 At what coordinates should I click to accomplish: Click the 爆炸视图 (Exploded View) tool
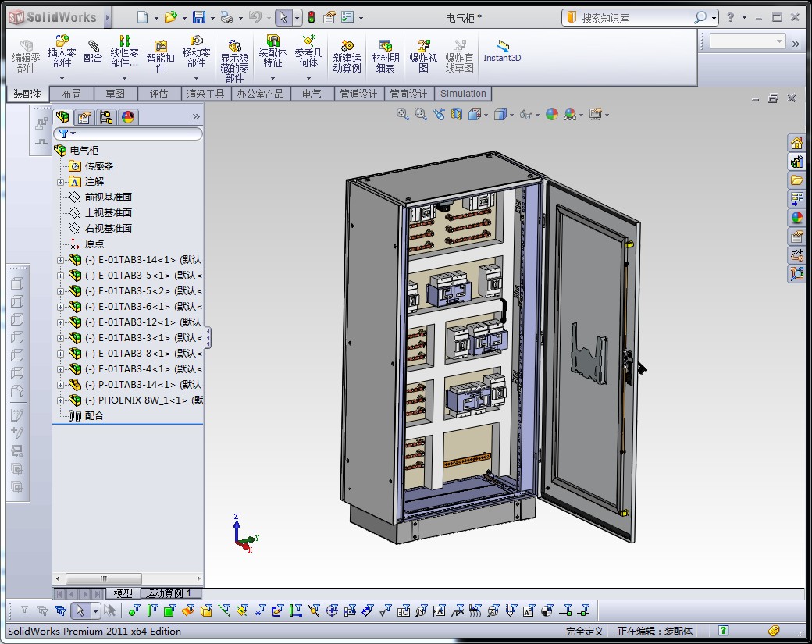pos(424,56)
